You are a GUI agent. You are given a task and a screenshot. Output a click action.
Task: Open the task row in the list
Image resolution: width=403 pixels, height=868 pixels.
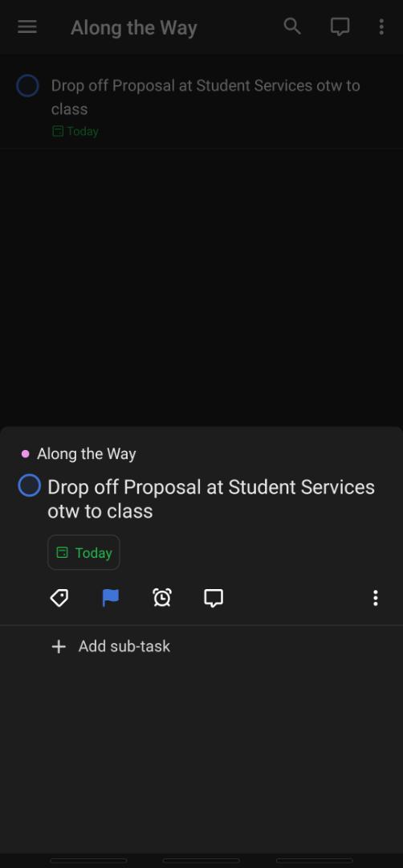(201, 107)
